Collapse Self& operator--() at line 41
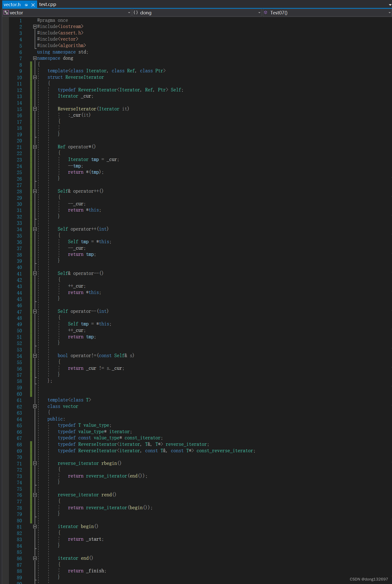This screenshot has height=584, width=392. (x=35, y=273)
